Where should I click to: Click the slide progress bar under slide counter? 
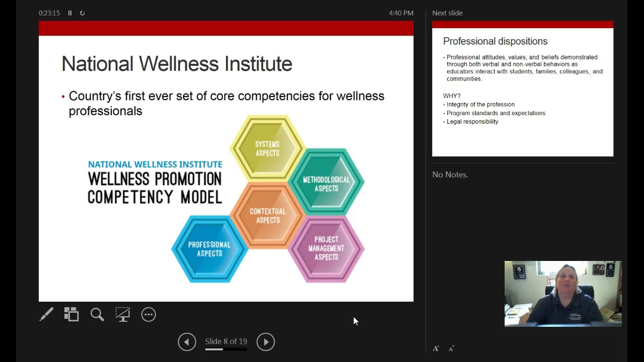(226, 349)
